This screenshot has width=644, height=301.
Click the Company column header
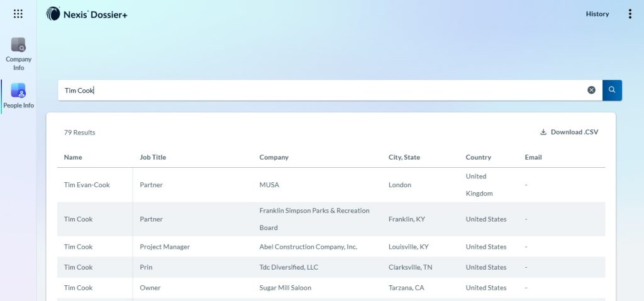point(274,157)
